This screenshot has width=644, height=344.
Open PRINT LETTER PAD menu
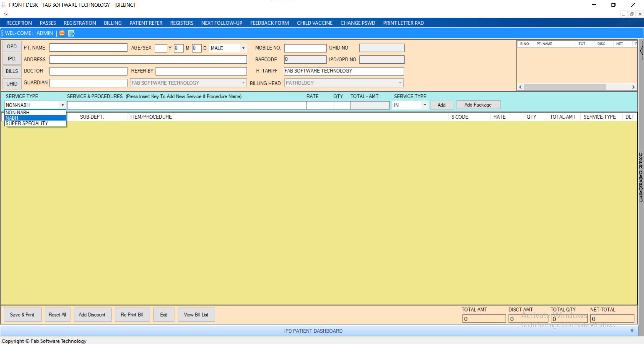coord(404,23)
